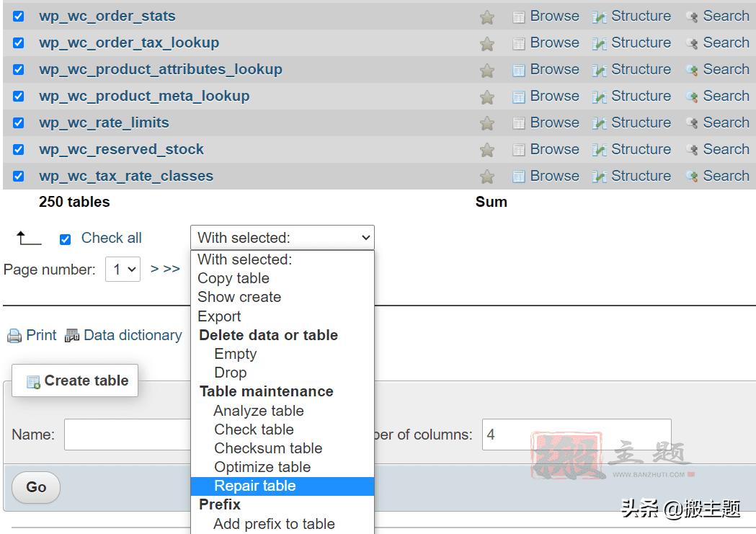Toggle the Check all checkbox
The height and width of the screenshot is (534, 756).
66,239
